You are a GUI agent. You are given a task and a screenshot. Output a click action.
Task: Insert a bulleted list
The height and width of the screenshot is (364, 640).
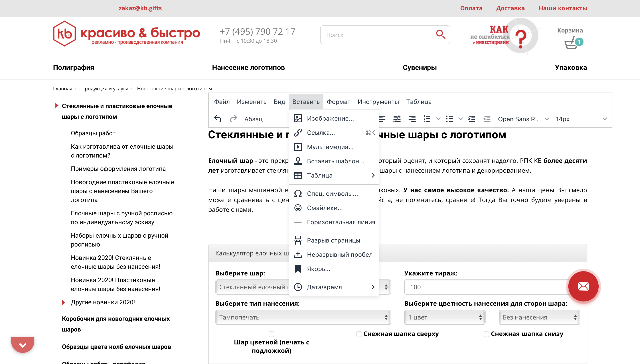point(450,119)
